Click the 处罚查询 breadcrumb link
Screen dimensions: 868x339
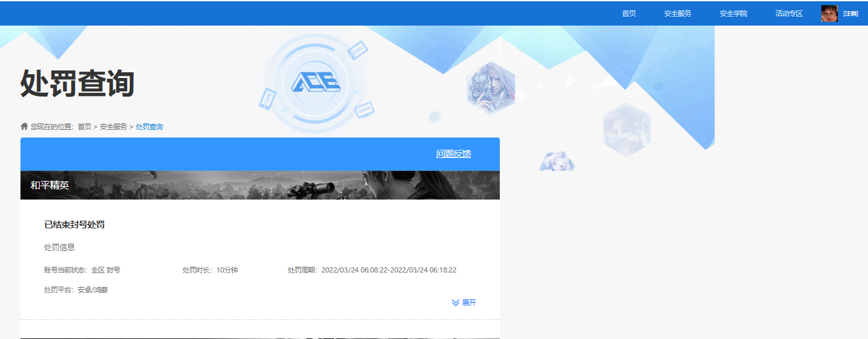tap(150, 127)
